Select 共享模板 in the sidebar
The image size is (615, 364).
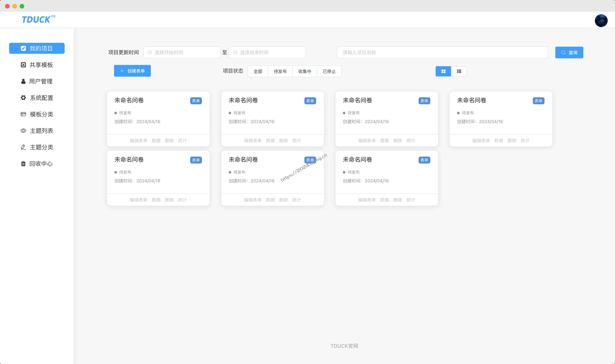[37, 65]
